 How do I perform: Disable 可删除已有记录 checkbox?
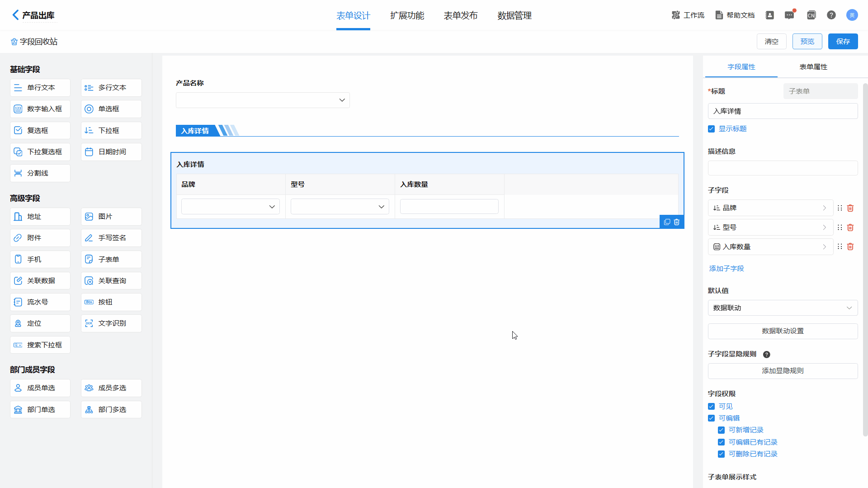[x=722, y=454]
